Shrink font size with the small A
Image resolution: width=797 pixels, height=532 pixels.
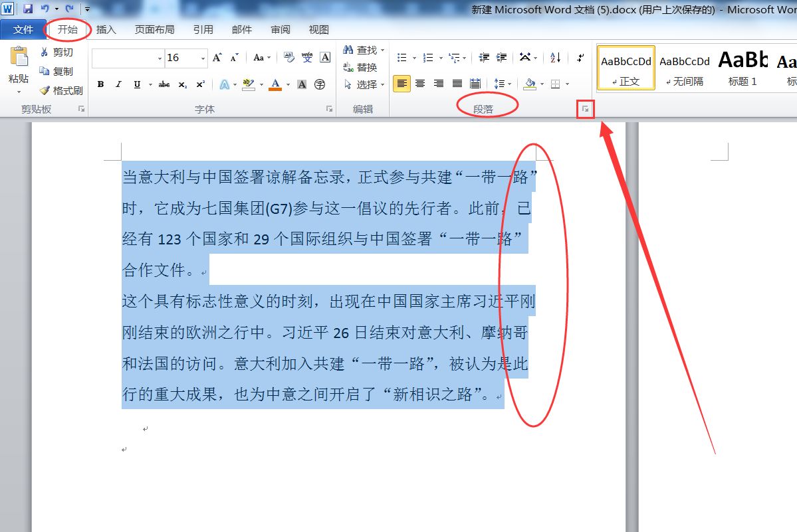(x=235, y=57)
